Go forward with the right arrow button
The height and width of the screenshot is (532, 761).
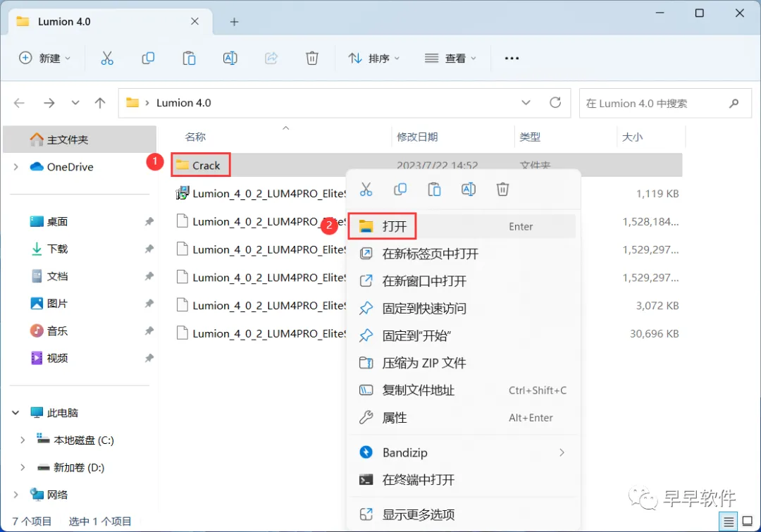(x=49, y=103)
